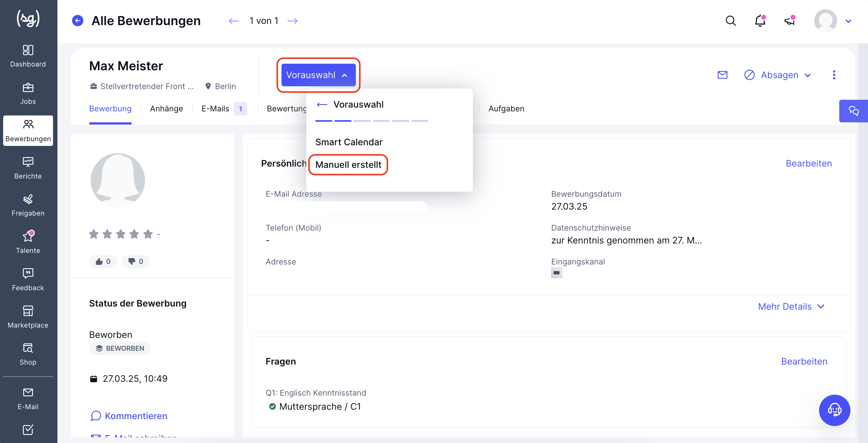Click the back arrow beside Vorauswahl in the menu
Screen dimensions: 868x443
coord(322,105)
